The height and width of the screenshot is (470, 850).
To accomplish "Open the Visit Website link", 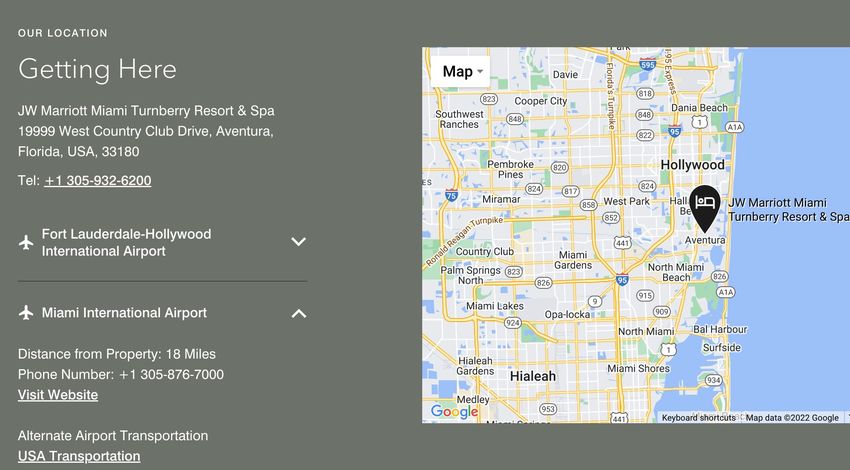I will (58, 395).
